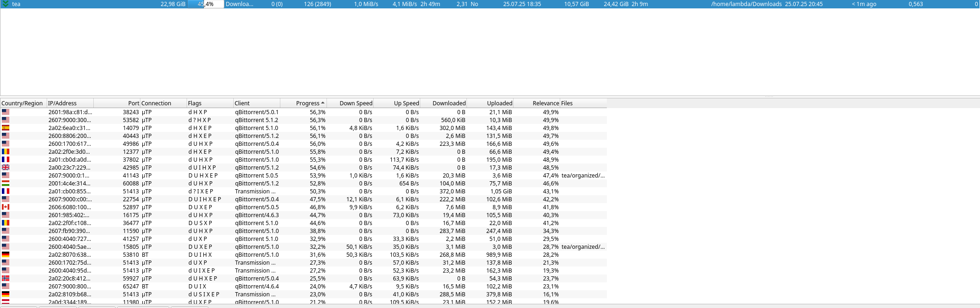Click the added-on date 25.07.25 18:35

(522, 4)
